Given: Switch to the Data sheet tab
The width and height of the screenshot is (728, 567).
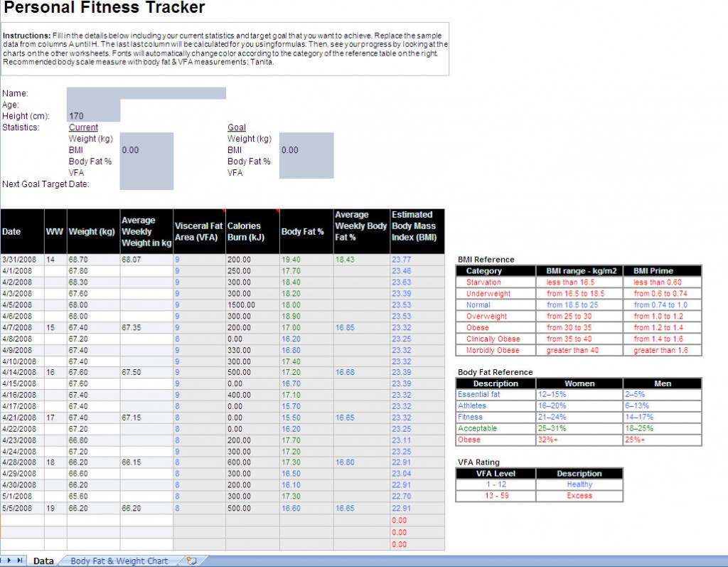Looking at the screenshot, I should pyautogui.click(x=43, y=561).
